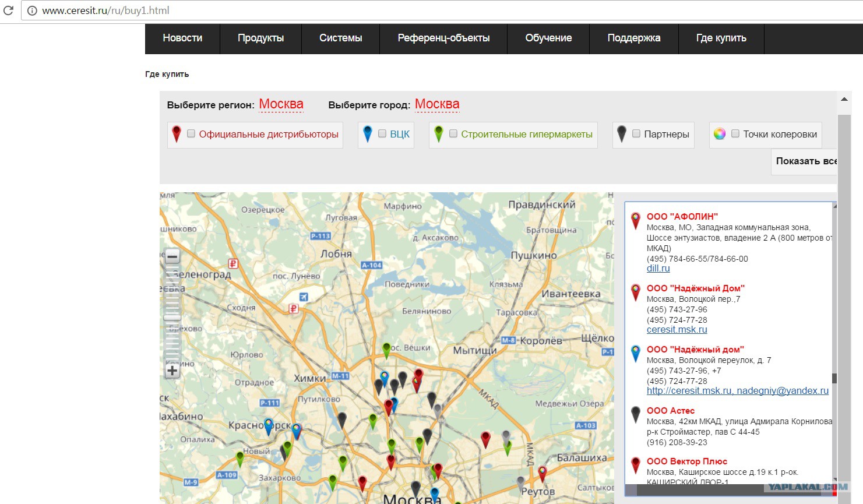Go to the Референц-объекты menu section
The image size is (863, 504).
[x=443, y=38]
